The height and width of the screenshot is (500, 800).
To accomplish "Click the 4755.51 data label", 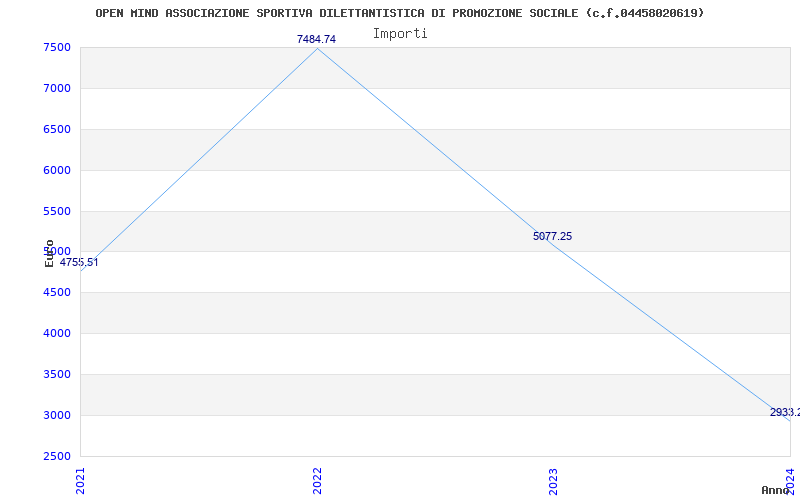I will click(x=79, y=263).
